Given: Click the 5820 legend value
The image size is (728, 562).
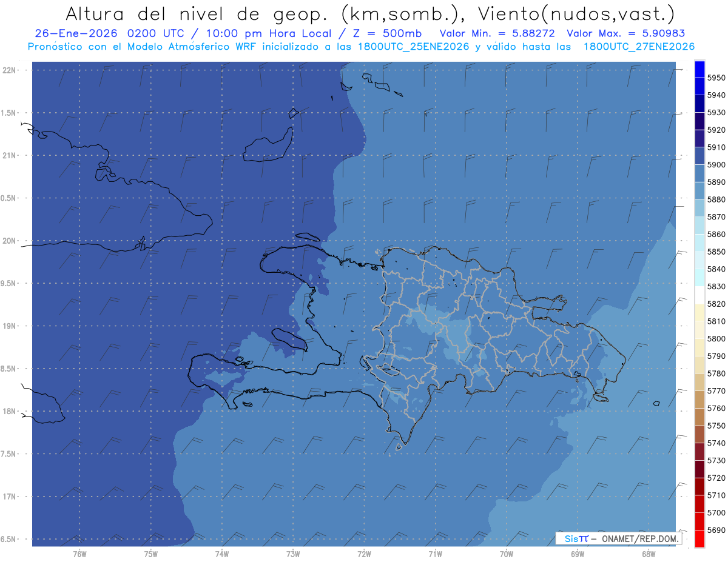Looking at the screenshot, I should pyautogui.click(x=716, y=304).
